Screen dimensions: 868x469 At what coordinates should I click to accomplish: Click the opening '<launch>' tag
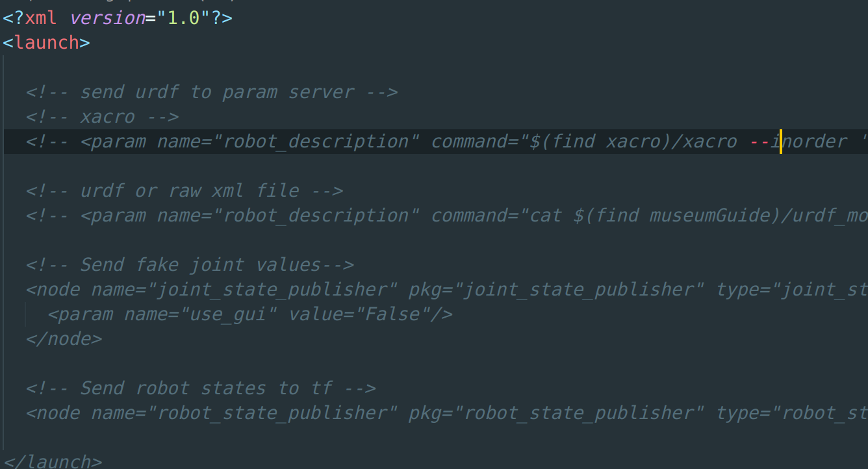coord(46,42)
